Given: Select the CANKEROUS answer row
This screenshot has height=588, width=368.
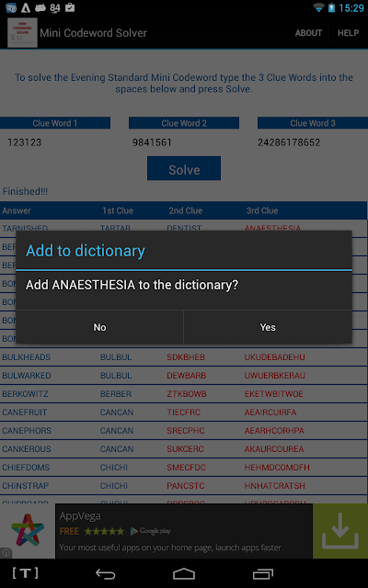Looking at the screenshot, I should point(184,449).
